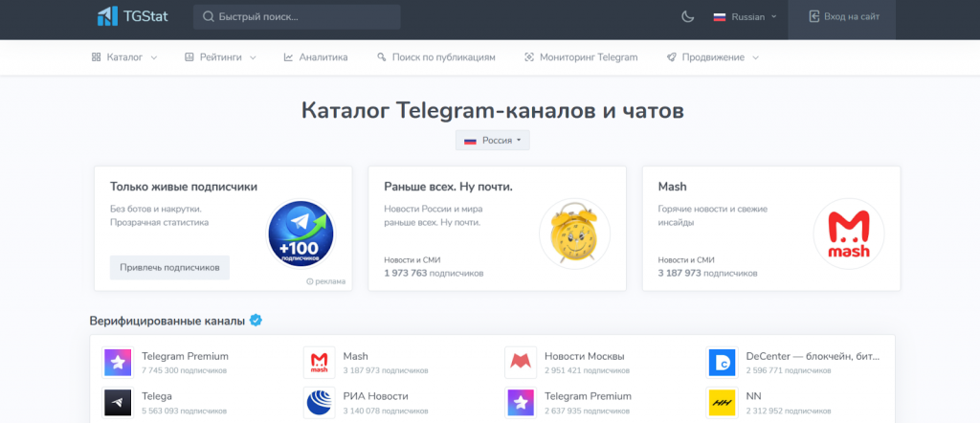Click Вход на сайт login button
This screenshot has height=423, width=980.
click(x=842, y=19)
